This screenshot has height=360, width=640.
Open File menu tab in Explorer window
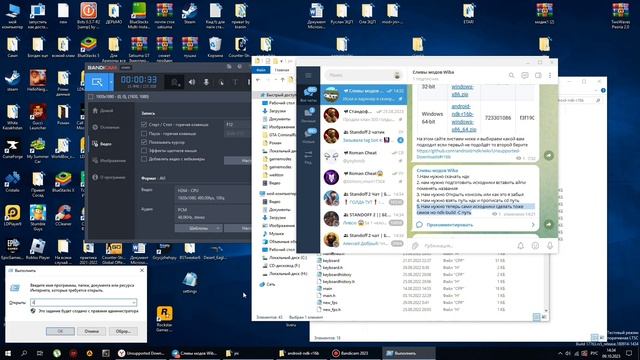tap(260, 70)
